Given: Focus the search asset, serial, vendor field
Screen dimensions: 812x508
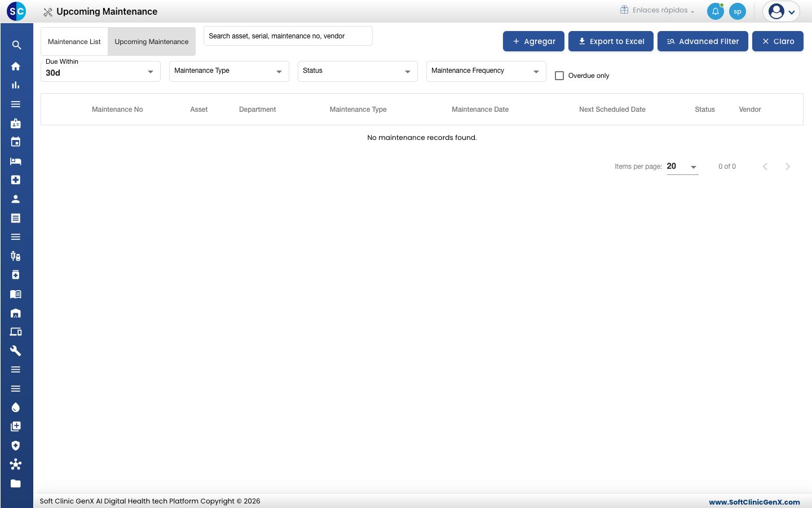Looking at the screenshot, I should pyautogui.click(x=288, y=36).
